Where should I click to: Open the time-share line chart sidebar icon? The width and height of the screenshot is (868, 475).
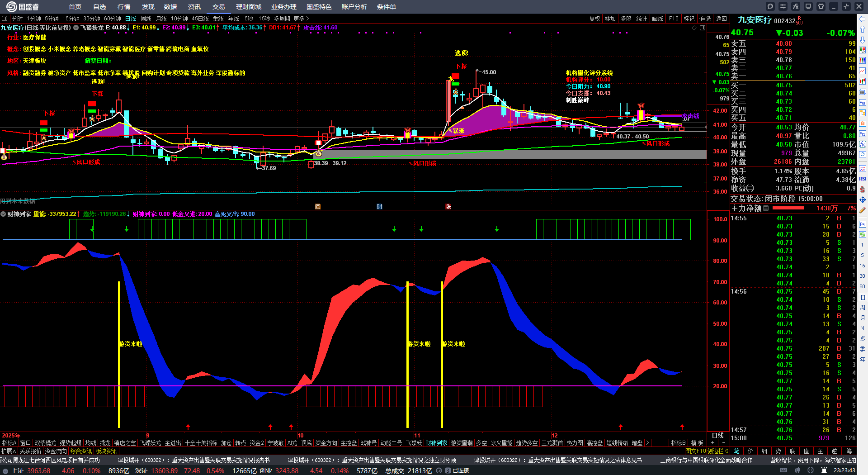(863, 71)
